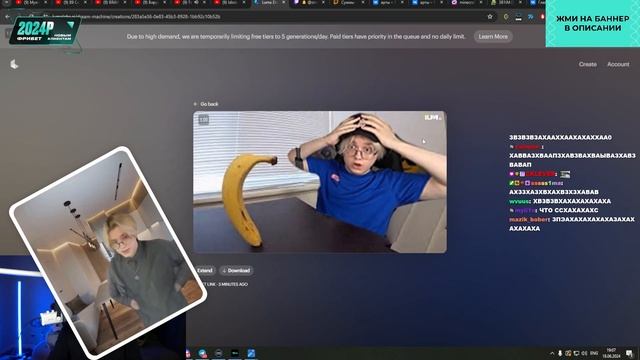Viewport: 640px width, 360px height.
Task: Show hidden system tray icons chevron
Action: (552, 353)
